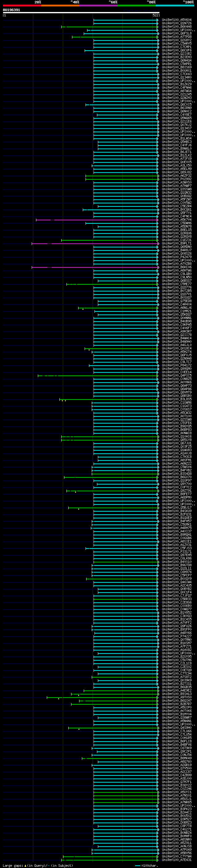
Task: Select hit label UniRef100_B2B7R7
Action: coord(176,704)
